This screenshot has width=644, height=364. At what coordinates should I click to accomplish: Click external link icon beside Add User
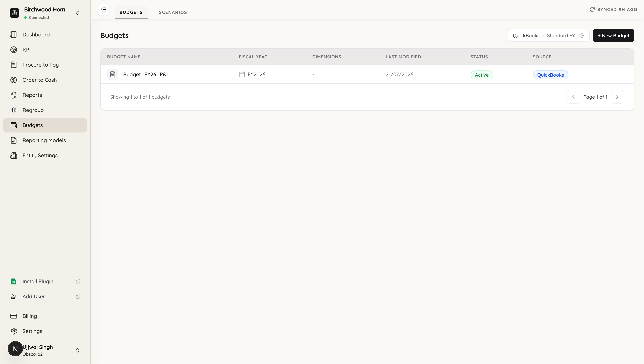[78, 296]
